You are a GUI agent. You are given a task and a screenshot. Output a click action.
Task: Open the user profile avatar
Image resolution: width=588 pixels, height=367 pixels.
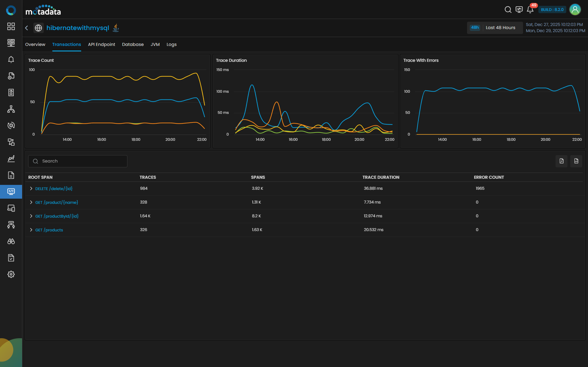(575, 10)
